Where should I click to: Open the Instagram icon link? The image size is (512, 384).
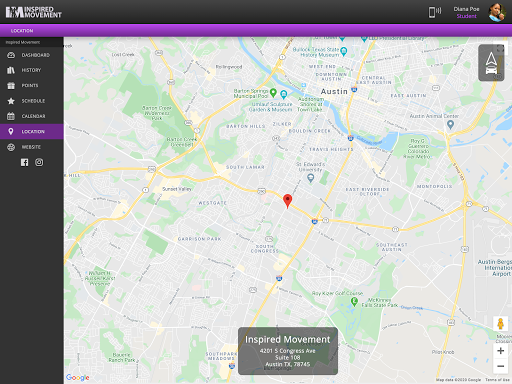[39, 162]
